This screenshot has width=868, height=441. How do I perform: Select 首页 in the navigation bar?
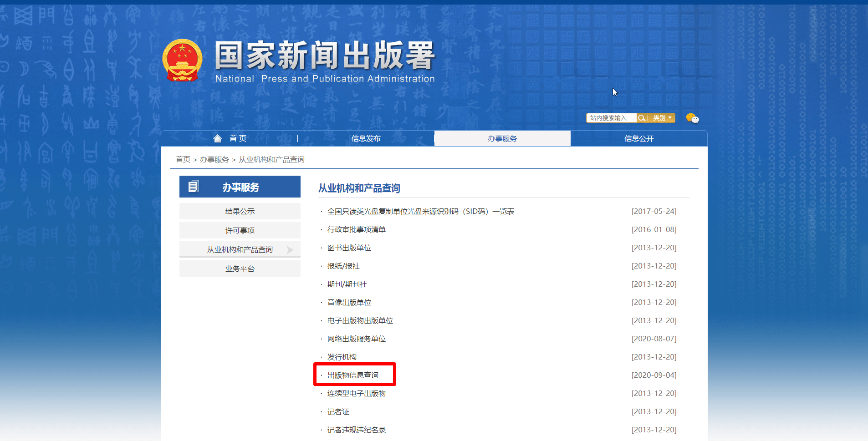tap(237, 138)
